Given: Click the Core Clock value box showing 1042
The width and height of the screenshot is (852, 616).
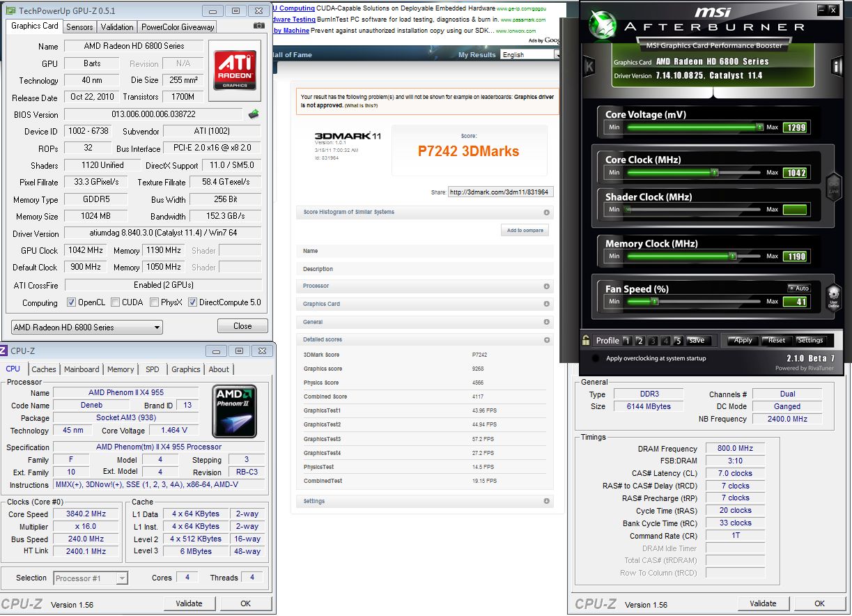Looking at the screenshot, I should (795, 173).
